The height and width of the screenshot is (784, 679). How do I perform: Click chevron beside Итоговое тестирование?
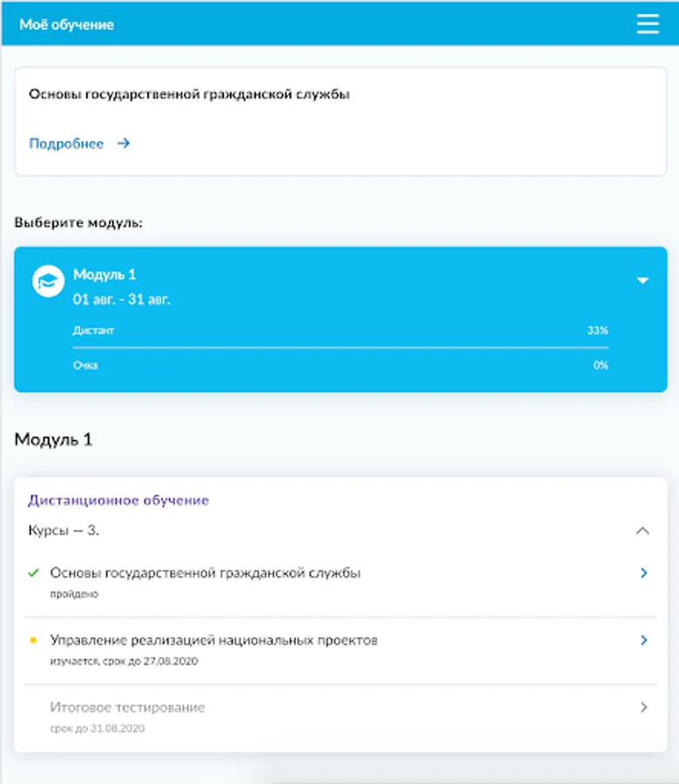(x=644, y=707)
